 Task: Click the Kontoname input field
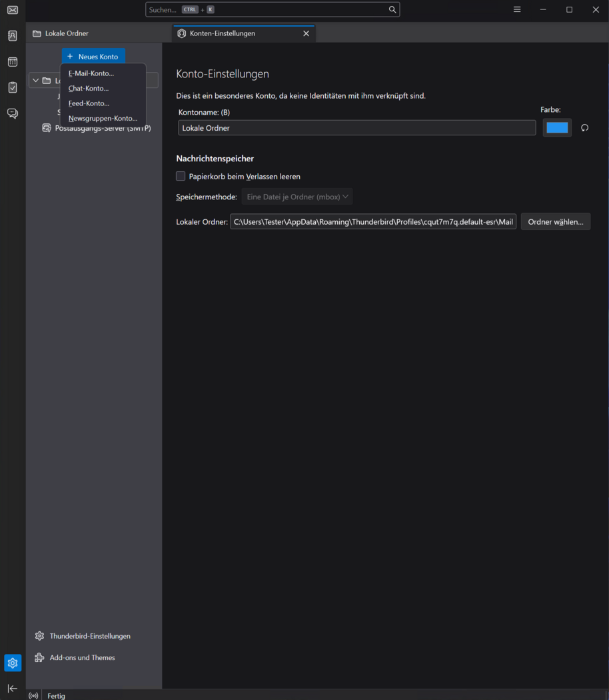click(x=357, y=128)
